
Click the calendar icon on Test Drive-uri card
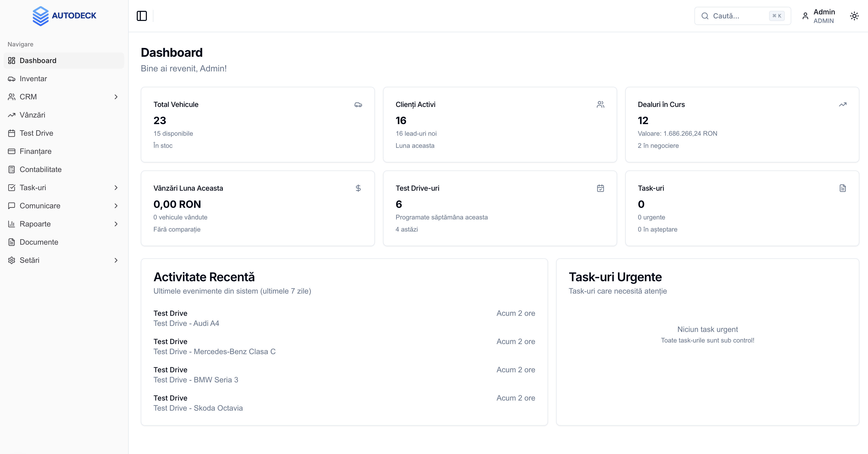601,188
